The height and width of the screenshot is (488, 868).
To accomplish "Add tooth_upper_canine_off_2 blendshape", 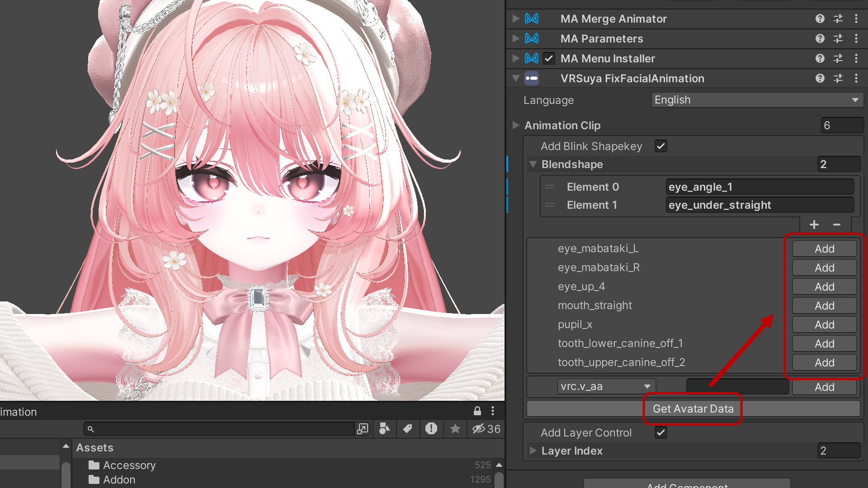I will tap(825, 362).
